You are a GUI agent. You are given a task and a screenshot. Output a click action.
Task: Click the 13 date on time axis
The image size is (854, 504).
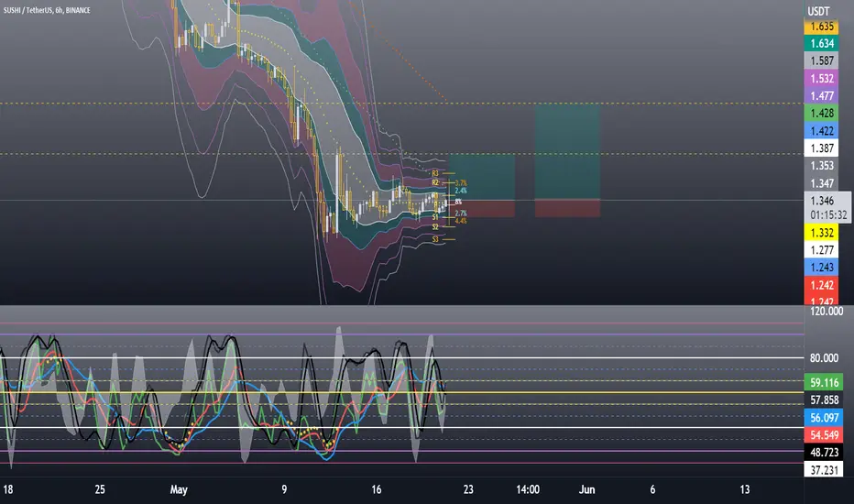(x=745, y=489)
